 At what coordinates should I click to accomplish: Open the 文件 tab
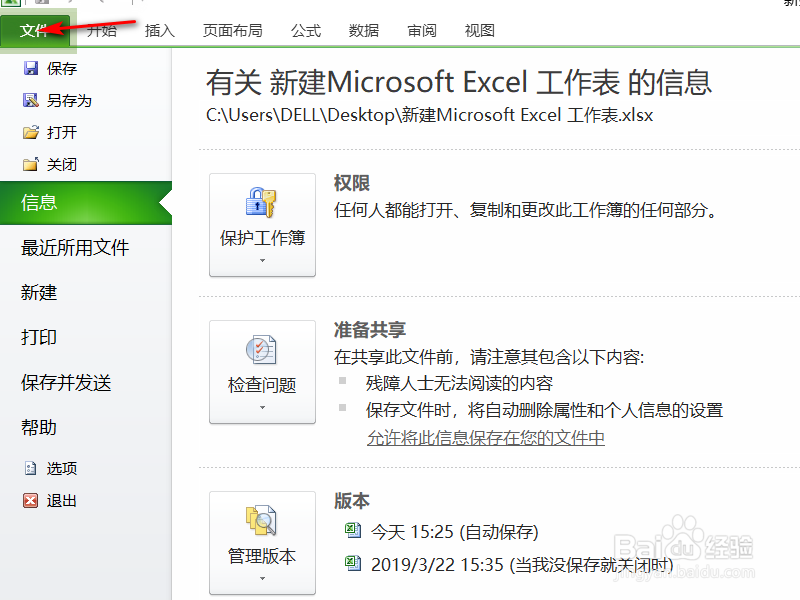pos(35,31)
